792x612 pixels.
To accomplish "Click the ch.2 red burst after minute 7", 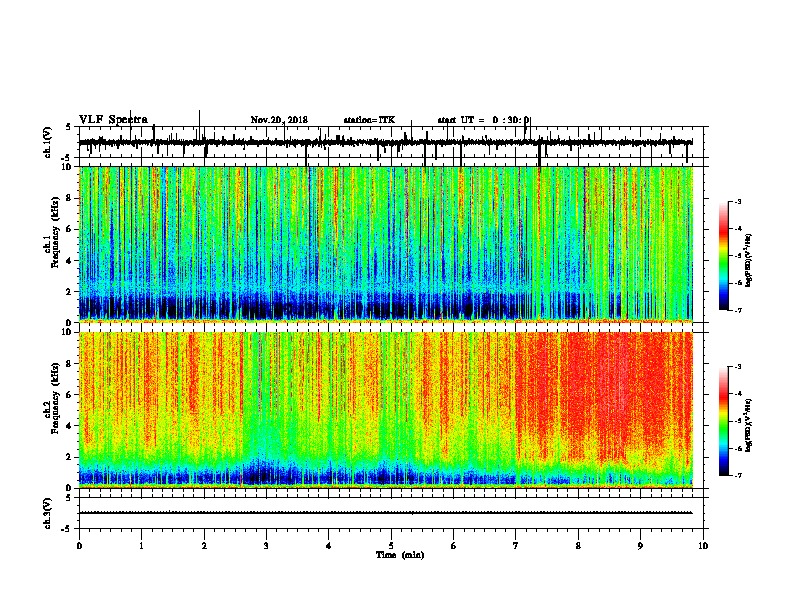I will coord(604,394).
